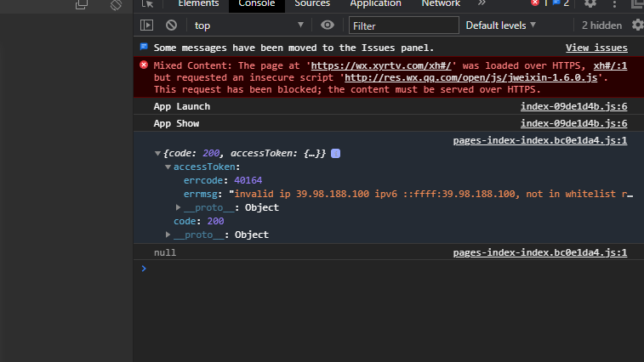644x362 pixels.
Task: Open the Default levels dropdown
Action: 502,25
